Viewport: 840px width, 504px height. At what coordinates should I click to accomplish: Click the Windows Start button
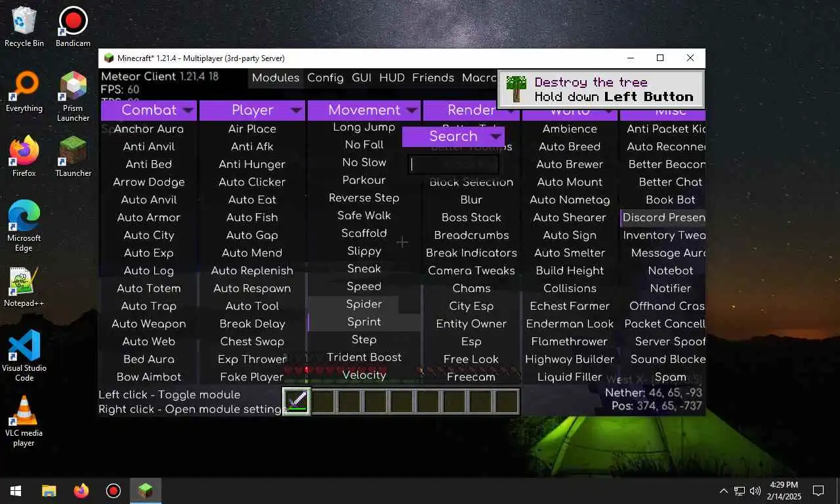pyautogui.click(x=16, y=491)
